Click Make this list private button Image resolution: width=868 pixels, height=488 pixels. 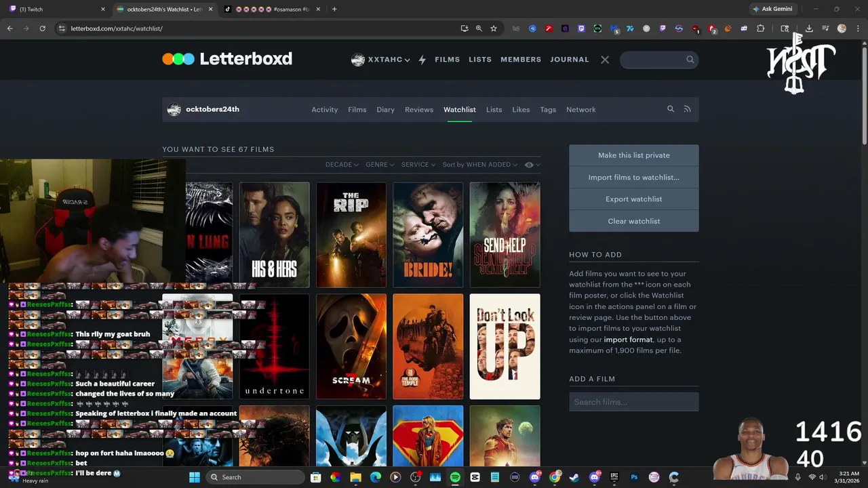click(634, 155)
